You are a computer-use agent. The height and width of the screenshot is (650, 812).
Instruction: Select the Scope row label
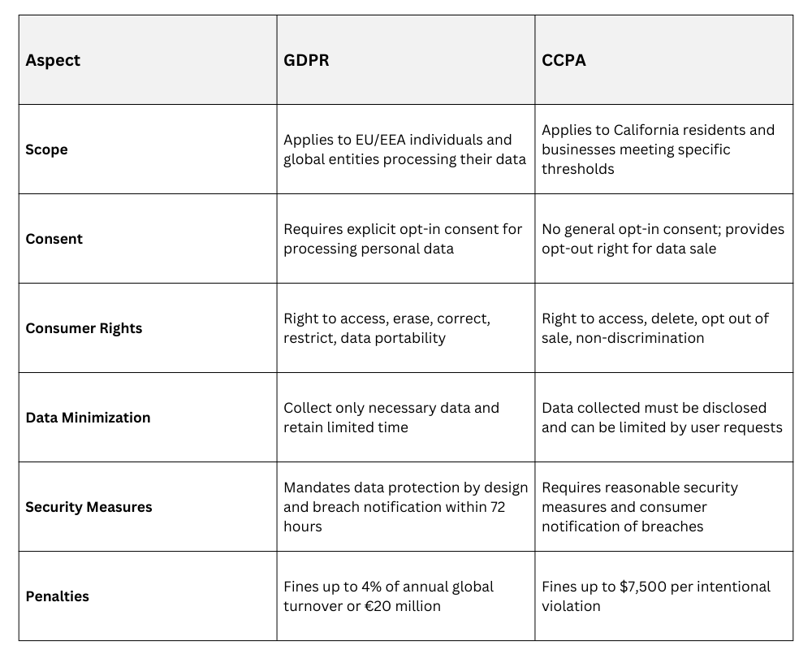[x=46, y=149]
